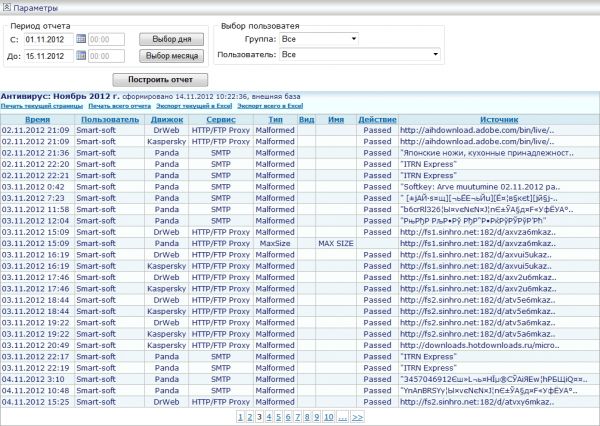The image size is (600, 426).
Task: Jump to last page with >> link
Action: pos(357,415)
